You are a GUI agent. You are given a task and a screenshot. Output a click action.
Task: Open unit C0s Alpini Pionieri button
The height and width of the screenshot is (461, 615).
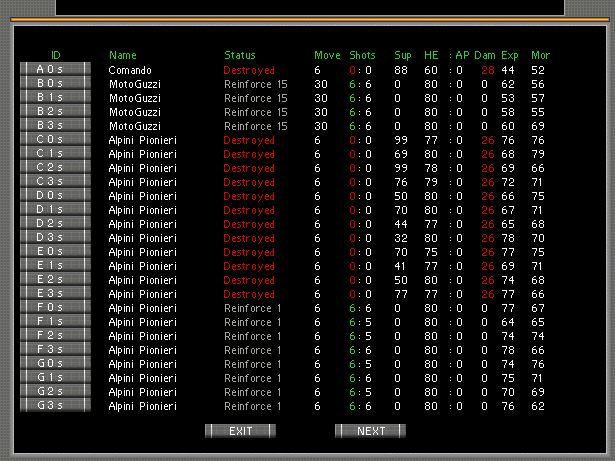point(55,140)
